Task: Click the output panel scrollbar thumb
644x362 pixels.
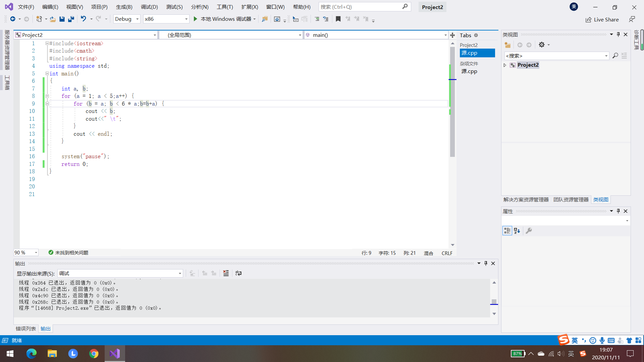Action: pos(494,301)
